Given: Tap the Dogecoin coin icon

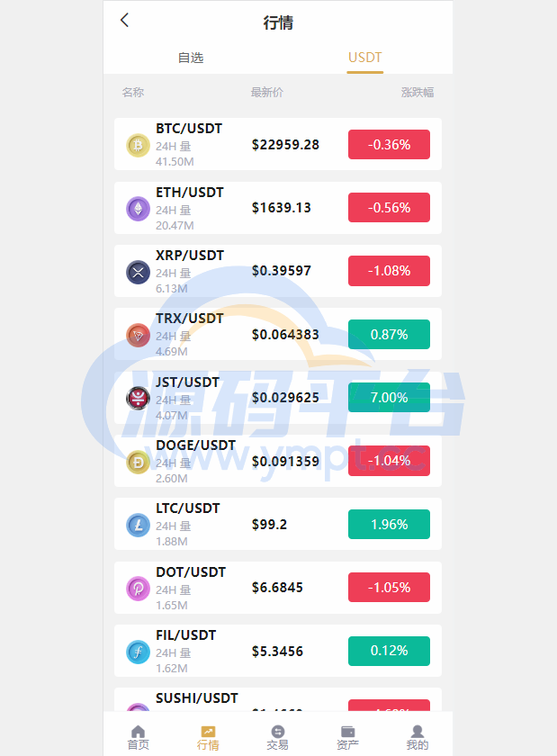Looking at the screenshot, I should 138,462.
